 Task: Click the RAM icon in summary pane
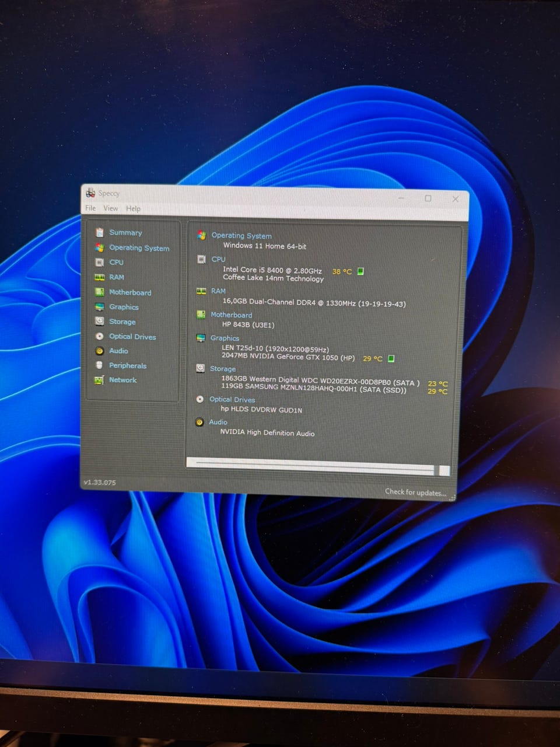(201, 291)
